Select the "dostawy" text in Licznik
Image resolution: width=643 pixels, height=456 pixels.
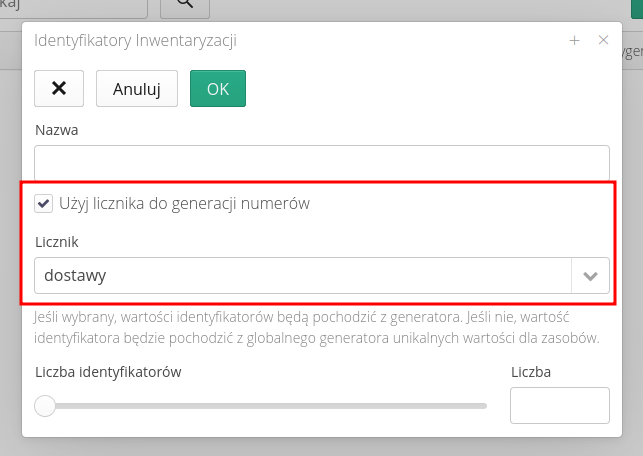click(x=75, y=276)
